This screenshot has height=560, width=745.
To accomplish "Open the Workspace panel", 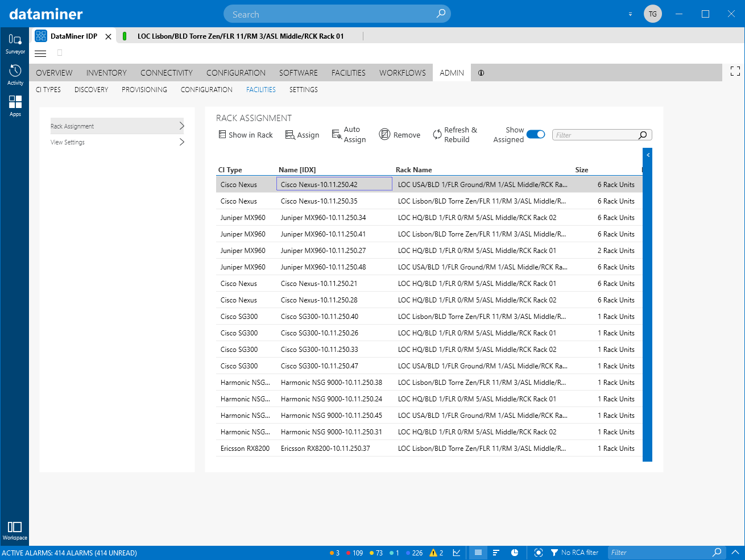I will 15,530.
